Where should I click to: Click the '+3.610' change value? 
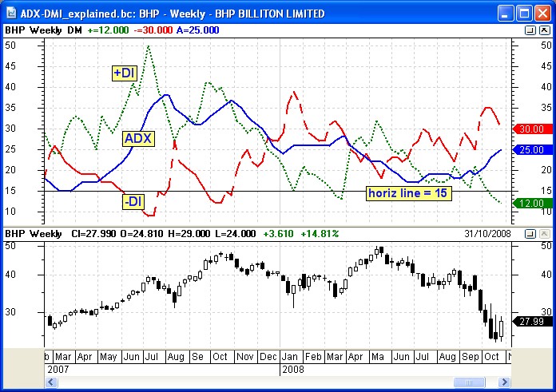(278, 234)
